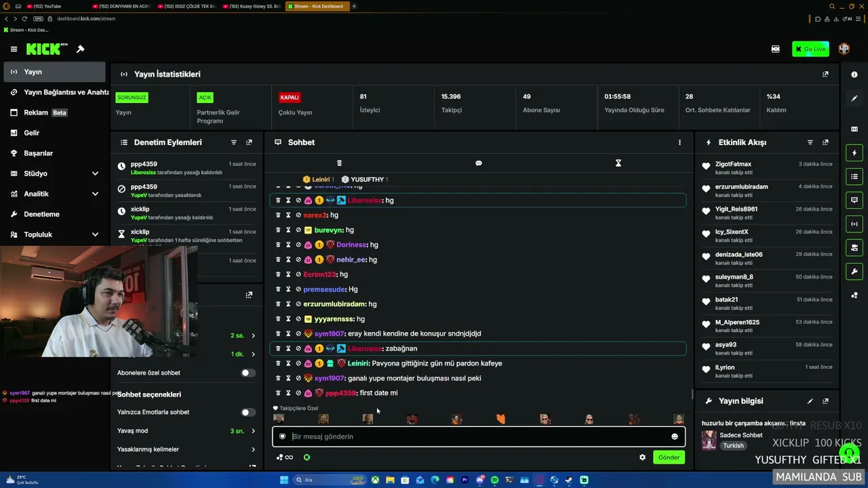Pop out the Yayın bilgisi panel

(x=825, y=401)
